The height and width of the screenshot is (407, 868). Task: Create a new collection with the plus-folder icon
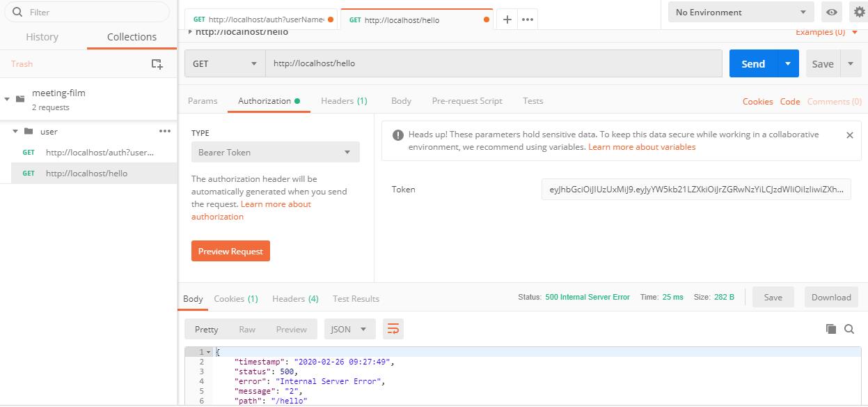pyautogui.click(x=157, y=63)
